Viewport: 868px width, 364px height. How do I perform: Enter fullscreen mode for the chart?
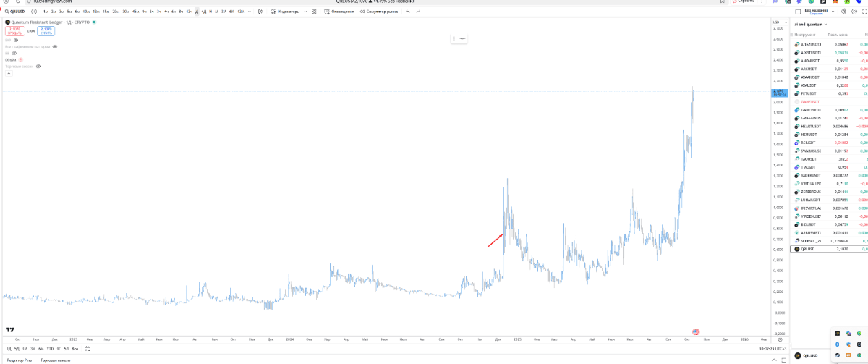866,12
